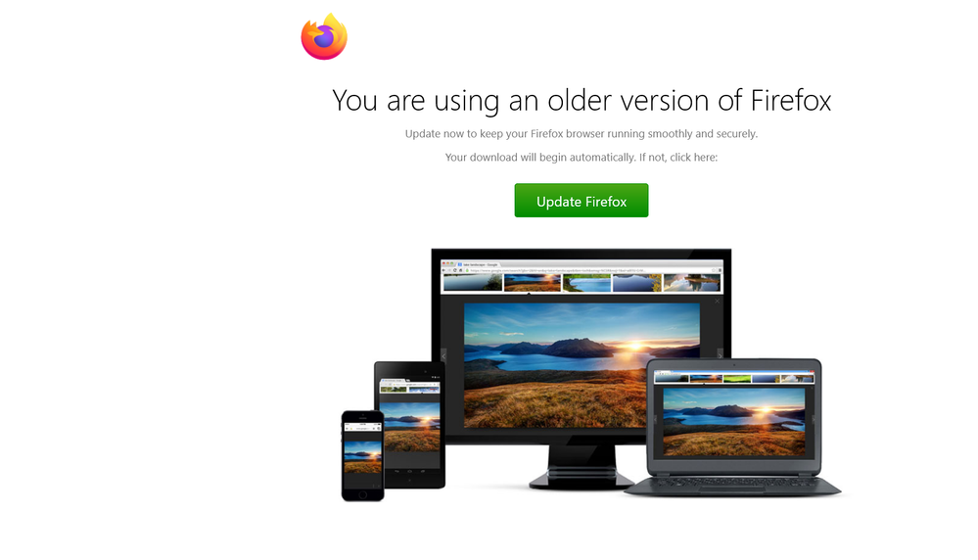Click the X close icon on monitor lightbox
This screenshot has height=560, width=978.
[718, 302]
